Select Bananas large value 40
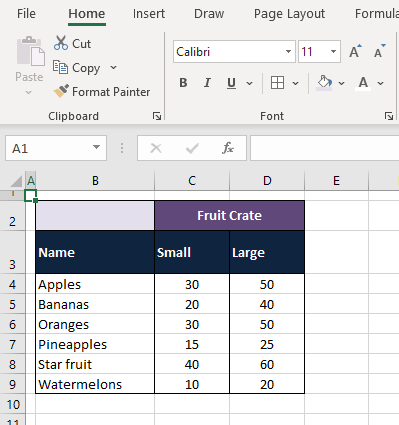This screenshot has height=425, width=399. point(267,304)
